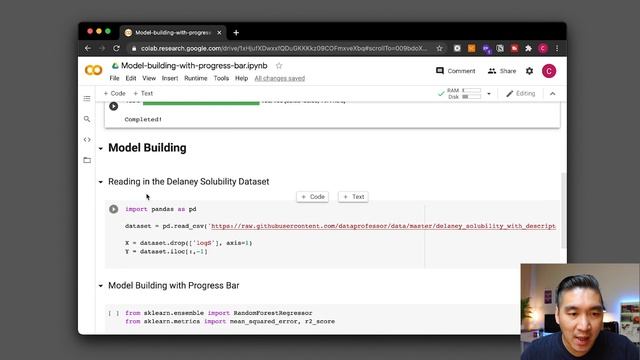Open the table of contents sidebar icon

pyautogui.click(x=87, y=98)
